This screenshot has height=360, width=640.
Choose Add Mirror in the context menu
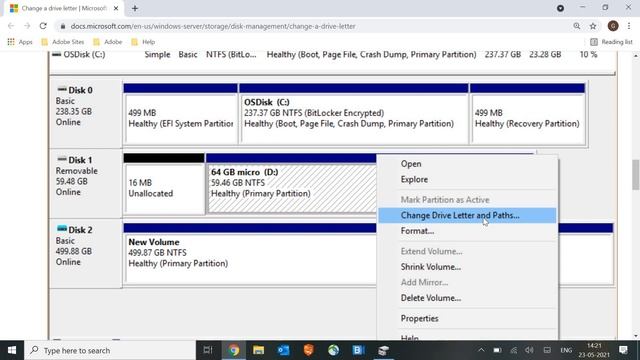(x=467, y=282)
